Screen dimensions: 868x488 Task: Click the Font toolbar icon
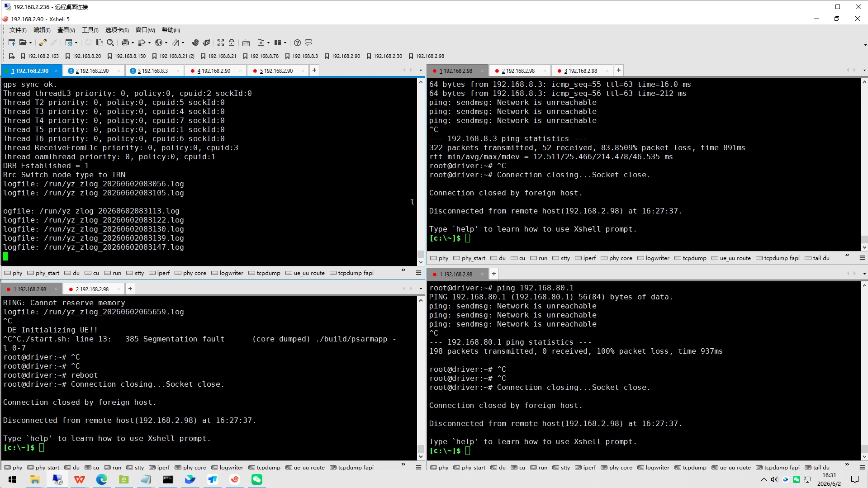pos(176,43)
